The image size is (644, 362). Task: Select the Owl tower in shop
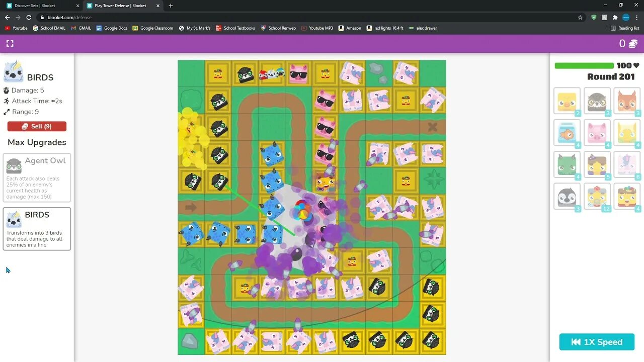tap(597, 101)
